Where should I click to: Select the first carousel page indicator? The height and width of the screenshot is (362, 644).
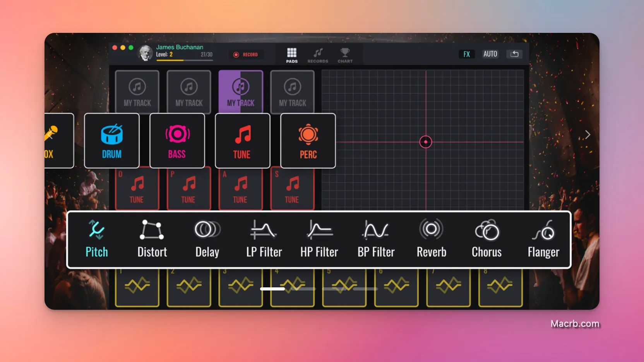pos(272,289)
